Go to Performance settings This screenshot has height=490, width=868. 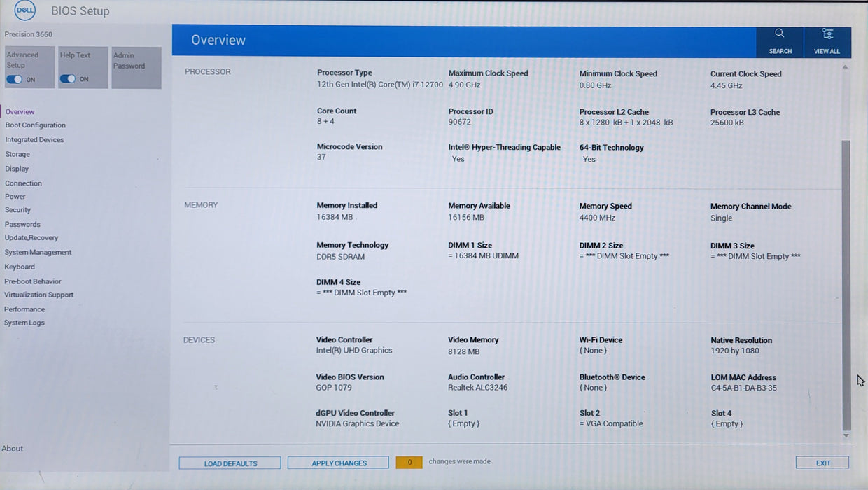[24, 309]
